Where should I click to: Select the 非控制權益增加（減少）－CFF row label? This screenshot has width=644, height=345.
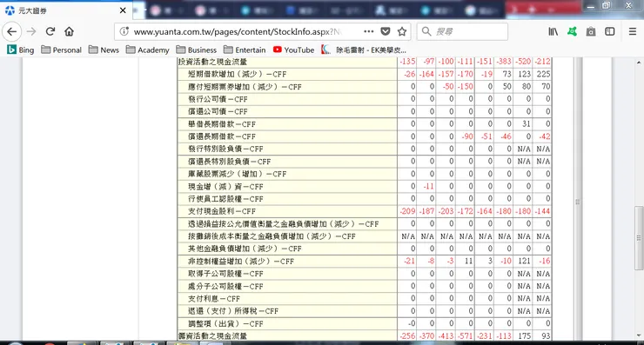pyautogui.click(x=241, y=262)
